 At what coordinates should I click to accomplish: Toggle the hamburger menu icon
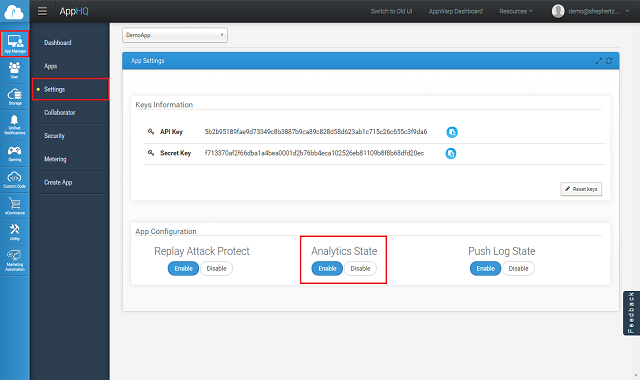point(42,11)
